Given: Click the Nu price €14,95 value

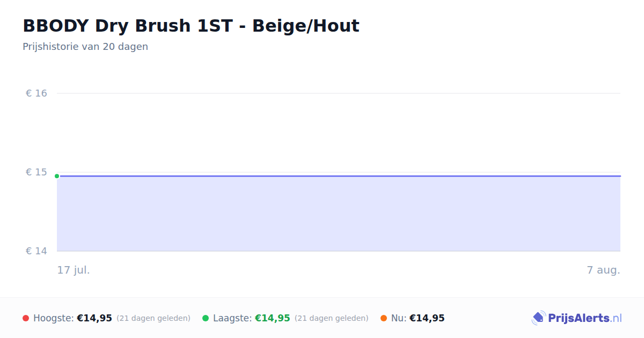Looking at the screenshot, I should pyautogui.click(x=427, y=318).
